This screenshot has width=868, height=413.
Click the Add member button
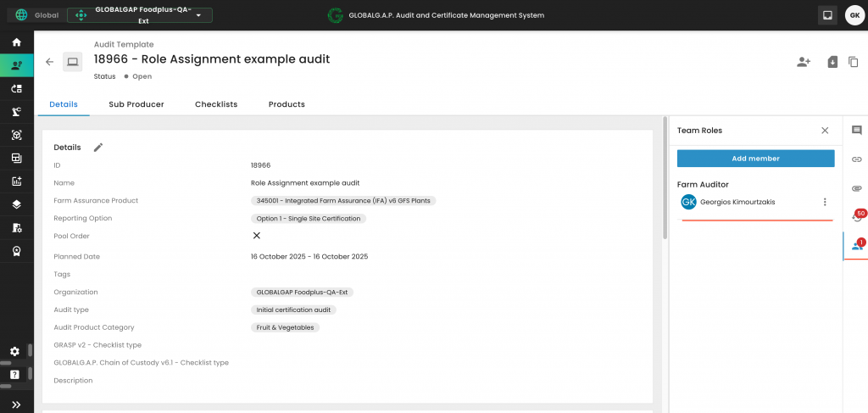pyautogui.click(x=755, y=159)
